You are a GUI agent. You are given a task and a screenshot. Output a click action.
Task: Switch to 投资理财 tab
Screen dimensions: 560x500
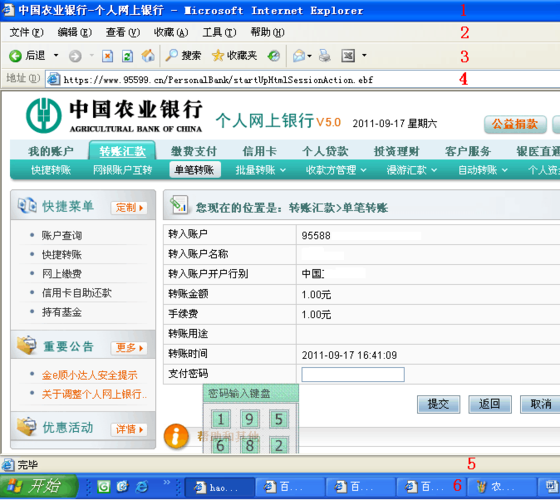click(396, 151)
